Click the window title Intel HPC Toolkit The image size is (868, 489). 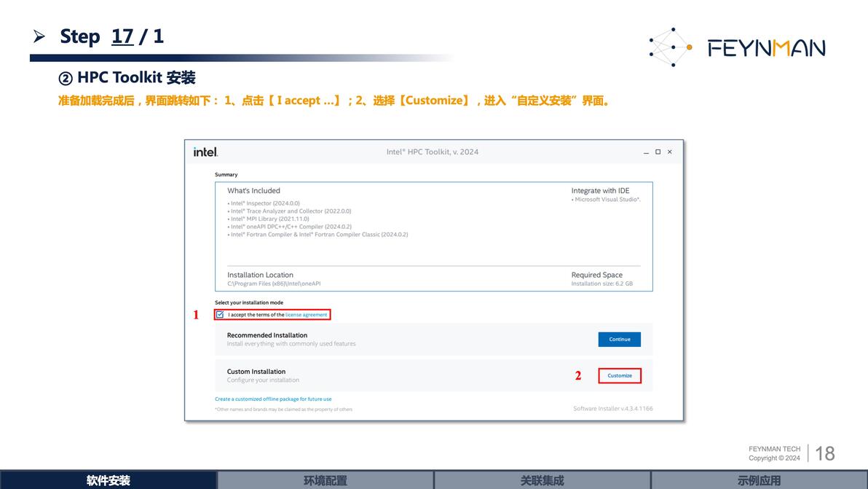(x=433, y=152)
